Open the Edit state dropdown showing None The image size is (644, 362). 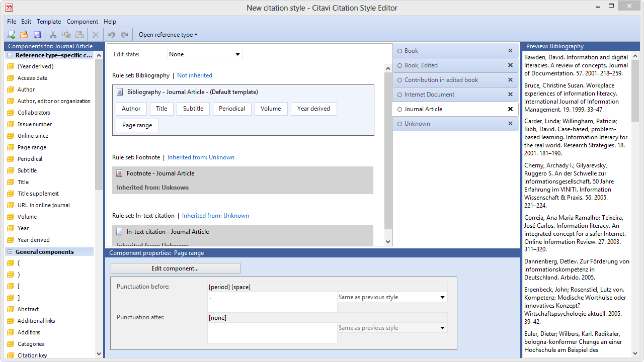[205, 54]
